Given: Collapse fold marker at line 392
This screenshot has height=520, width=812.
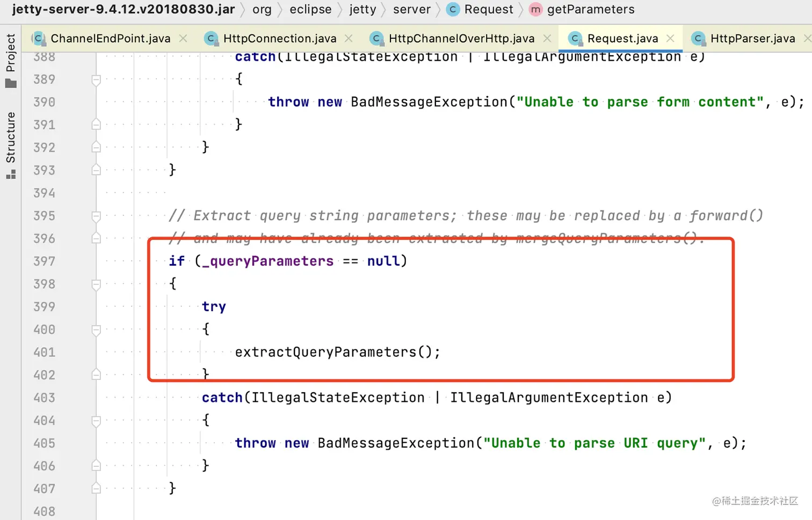Looking at the screenshot, I should pyautogui.click(x=96, y=147).
